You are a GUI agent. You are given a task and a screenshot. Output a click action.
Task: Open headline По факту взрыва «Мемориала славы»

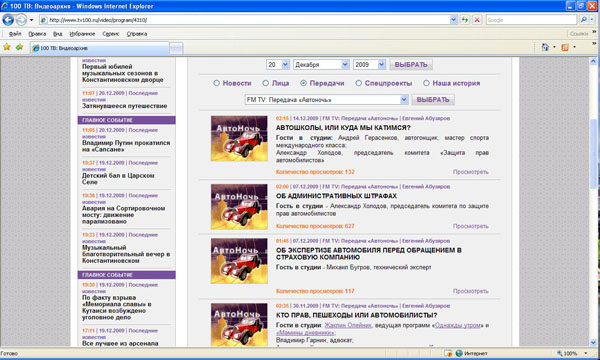[x=116, y=308]
